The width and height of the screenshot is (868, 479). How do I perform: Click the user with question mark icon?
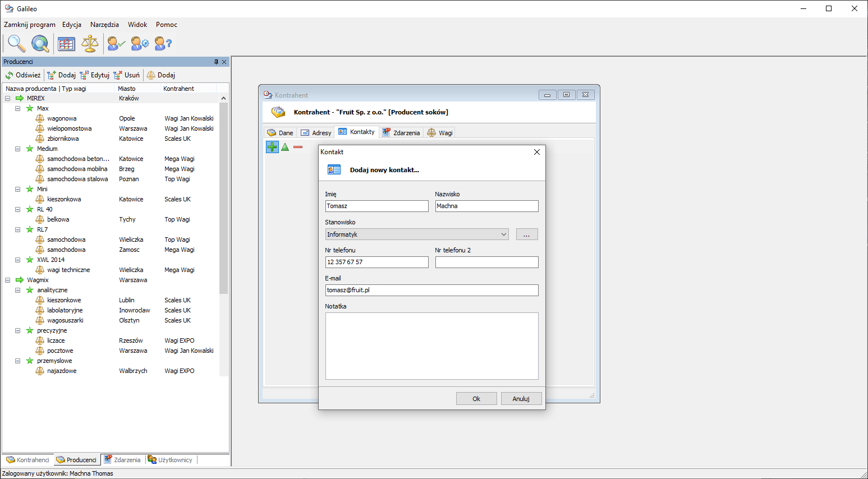163,43
